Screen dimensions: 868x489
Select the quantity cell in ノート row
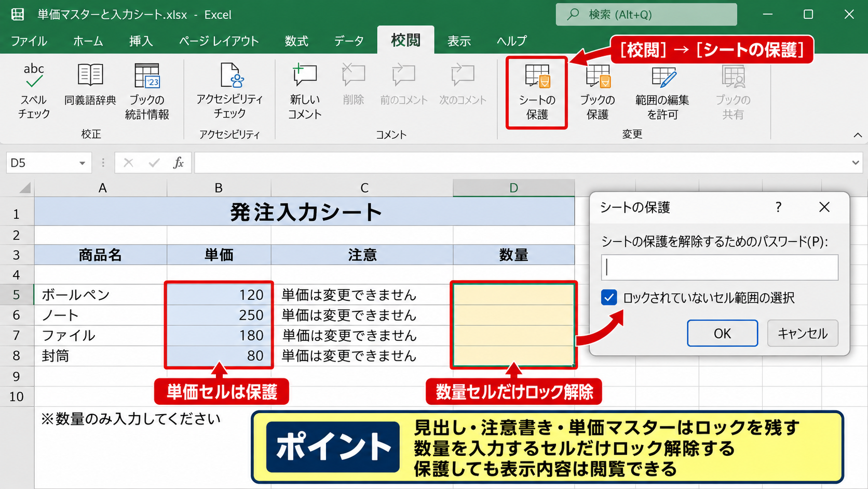pos(513,315)
